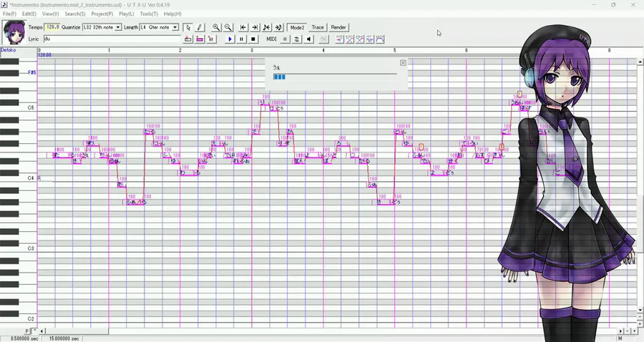Image resolution: width=644 pixels, height=342 pixels.
Task: Click the Defoko voicebank portrait icon
Action: [x=14, y=32]
